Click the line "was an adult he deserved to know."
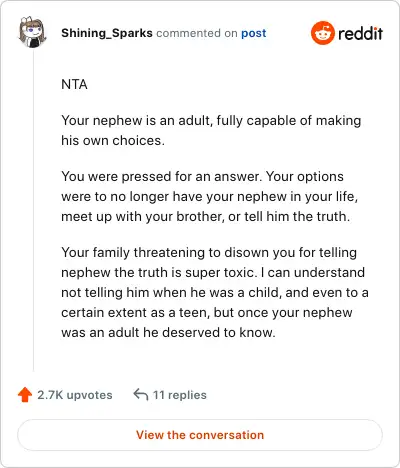 (x=168, y=332)
